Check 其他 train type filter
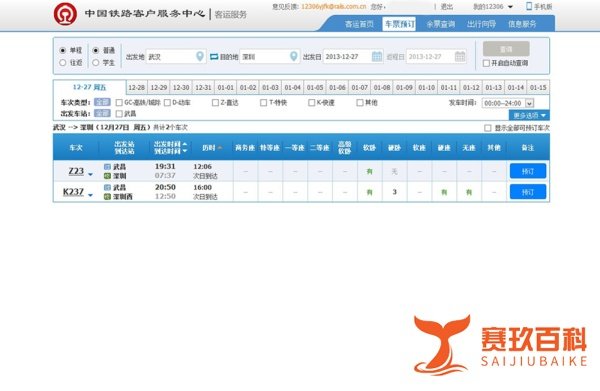This screenshot has height=391, width=600. click(x=360, y=103)
